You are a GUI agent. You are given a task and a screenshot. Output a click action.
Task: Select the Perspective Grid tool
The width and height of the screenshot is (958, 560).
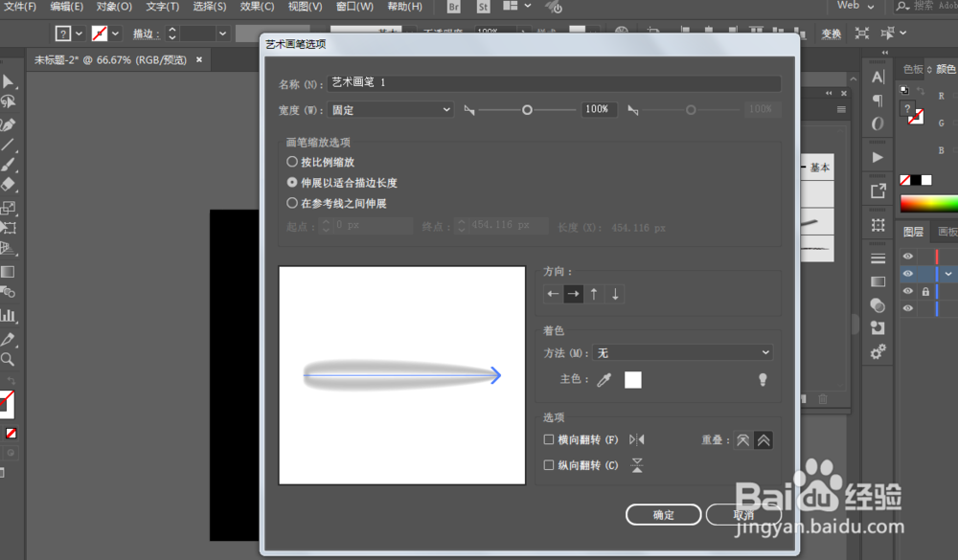pos(8,248)
